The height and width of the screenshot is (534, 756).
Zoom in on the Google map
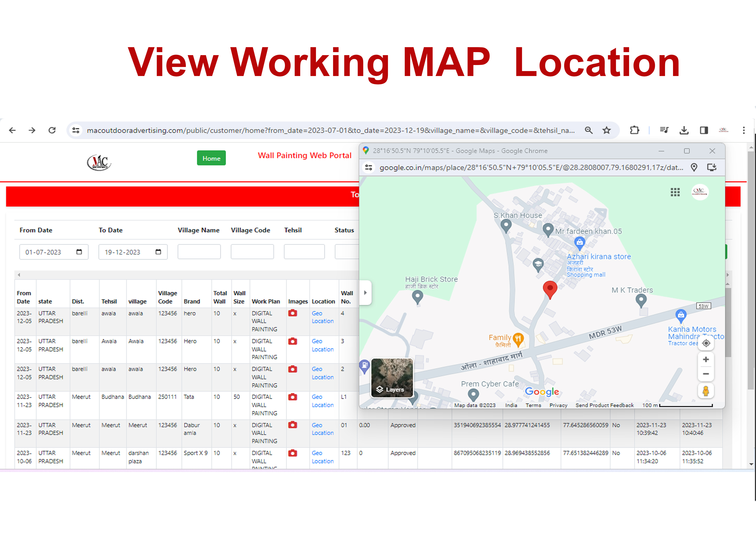click(706, 360)
